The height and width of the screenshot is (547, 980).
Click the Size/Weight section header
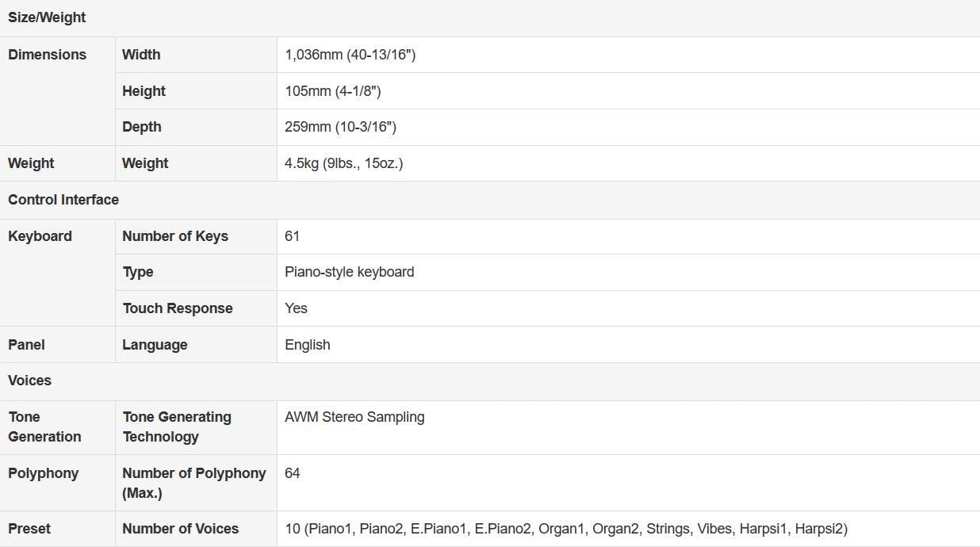[x=47, y=17]
